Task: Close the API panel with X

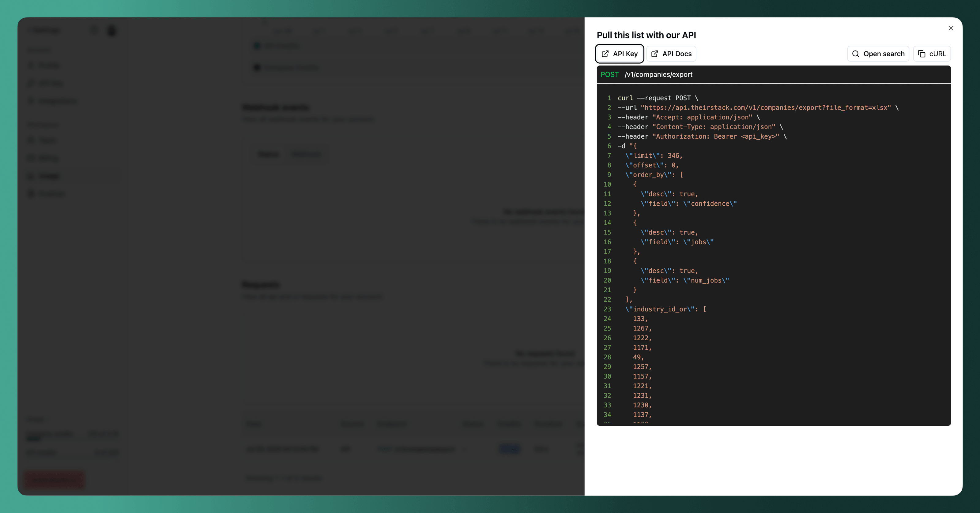Action: (950, 28)
